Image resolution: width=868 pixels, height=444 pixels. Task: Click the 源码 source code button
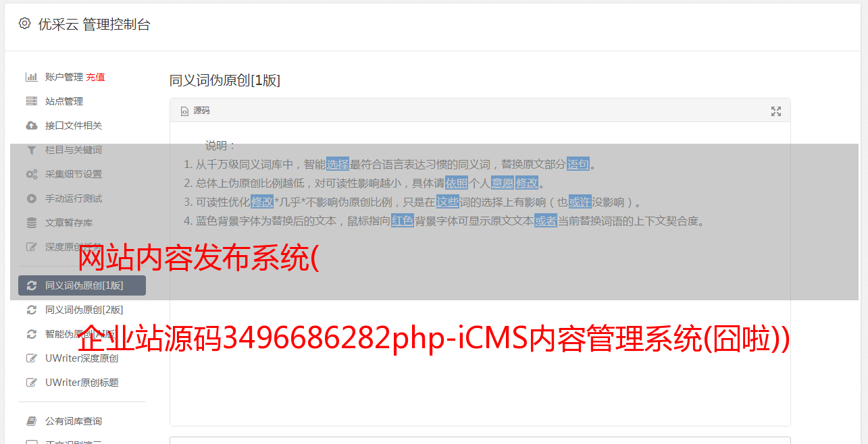click(195, 111)
